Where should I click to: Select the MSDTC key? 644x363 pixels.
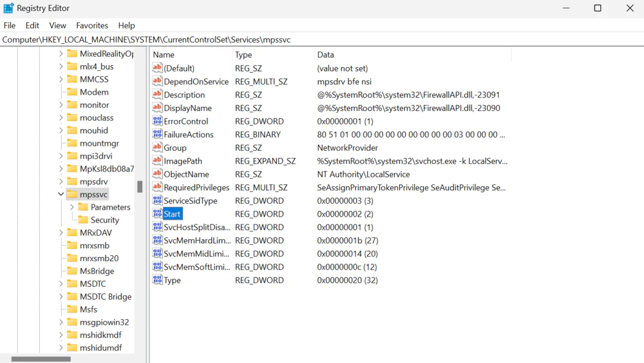[x=93, y=284]
